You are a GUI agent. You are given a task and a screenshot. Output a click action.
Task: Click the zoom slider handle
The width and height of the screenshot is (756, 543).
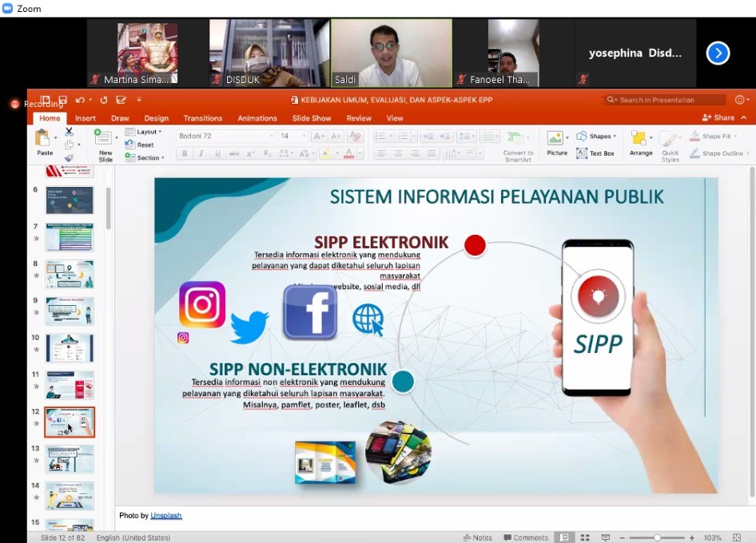click(x=657, y=537)
